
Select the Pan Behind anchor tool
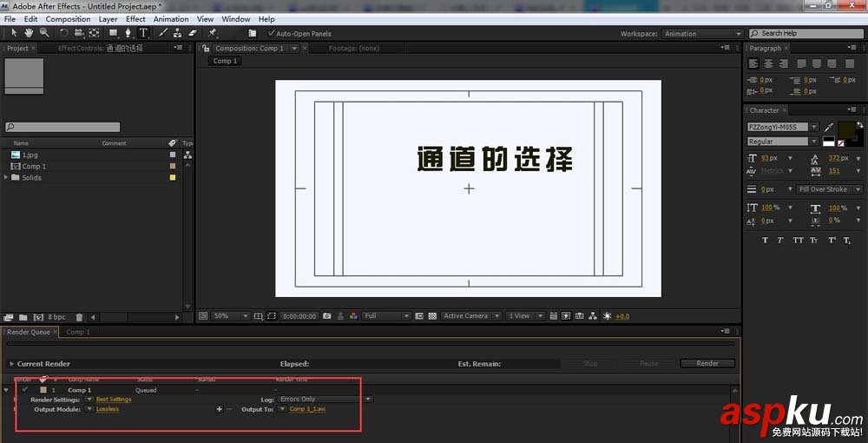click(x=94, y=33)
